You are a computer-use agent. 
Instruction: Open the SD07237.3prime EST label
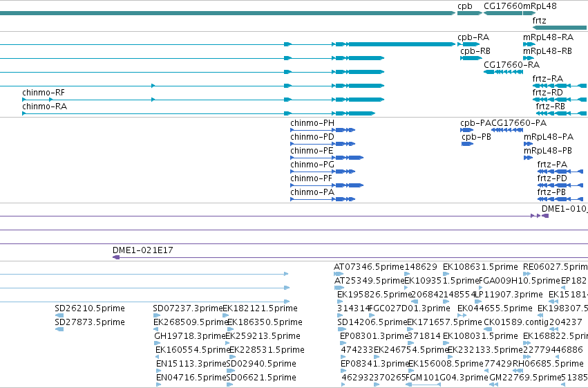pos(188,308)
